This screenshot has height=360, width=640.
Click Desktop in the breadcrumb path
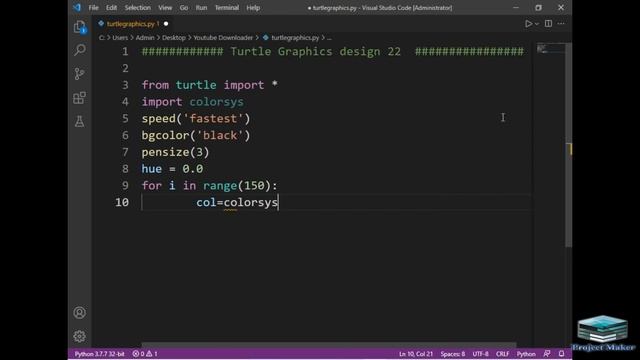(x=173, y=38)
